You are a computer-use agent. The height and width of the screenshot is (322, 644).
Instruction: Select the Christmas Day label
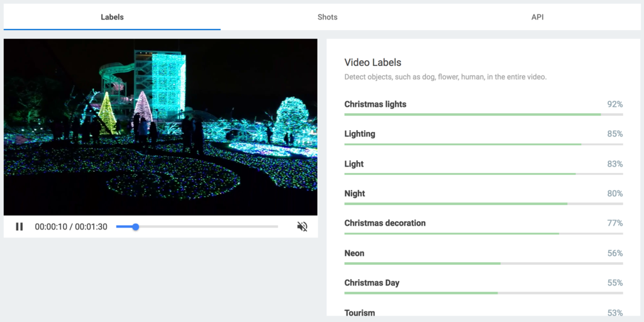(372, 283)
